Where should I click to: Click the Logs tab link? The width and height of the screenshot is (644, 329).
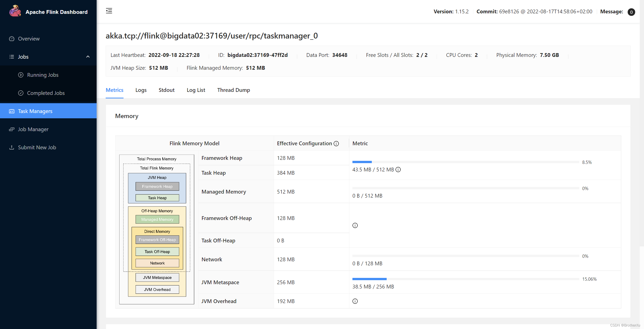(141, 90)
